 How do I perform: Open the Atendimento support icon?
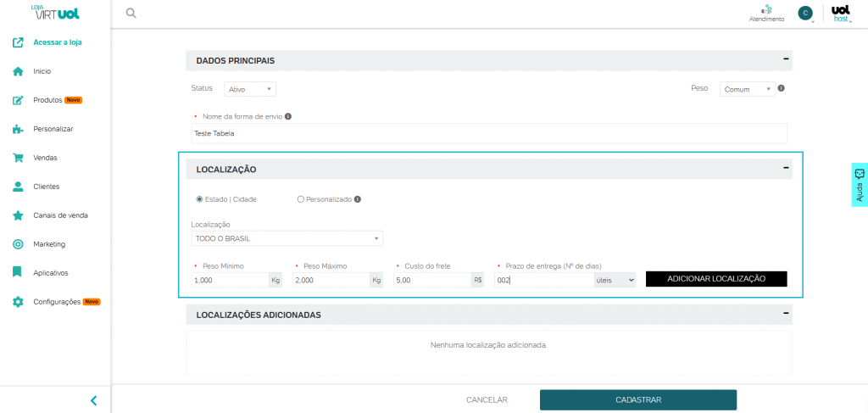click(766, 9)
